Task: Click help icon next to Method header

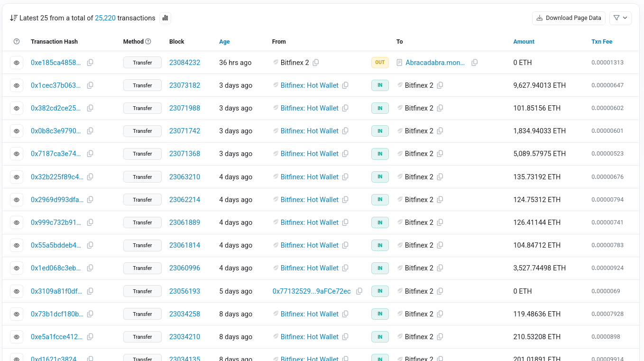Action: [x=148, y=42]
